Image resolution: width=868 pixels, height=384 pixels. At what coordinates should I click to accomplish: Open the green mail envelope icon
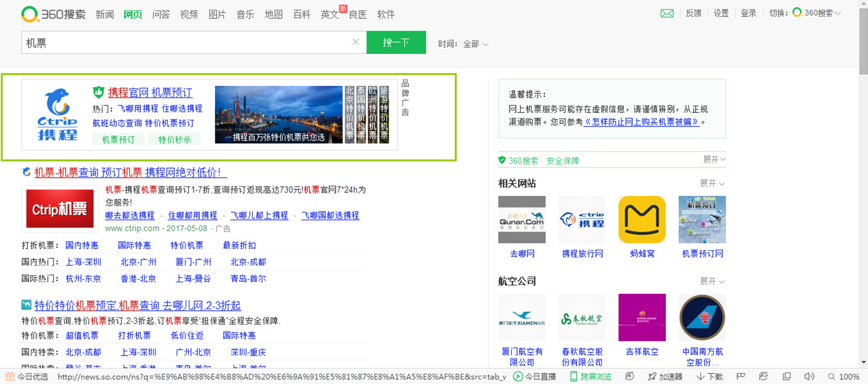(667, 13)
